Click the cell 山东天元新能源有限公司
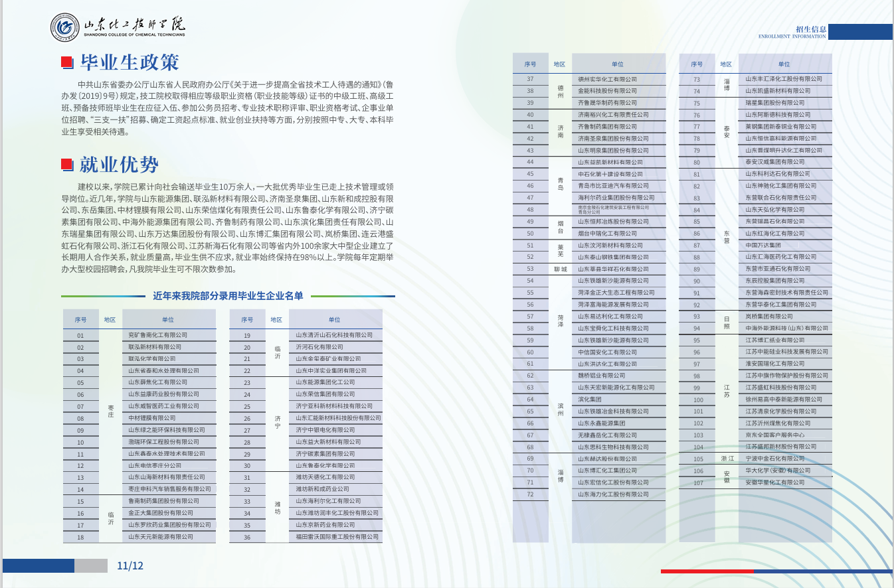 click(161, 536)
